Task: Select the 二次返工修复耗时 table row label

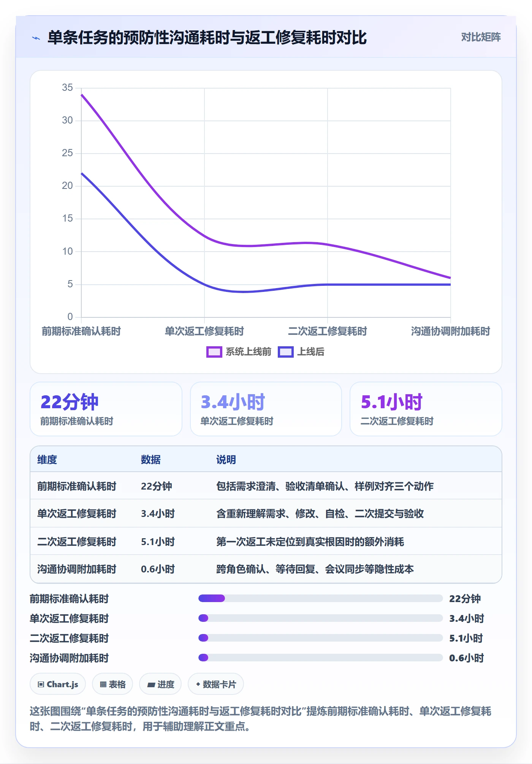Action: click(x=77, y=542)
